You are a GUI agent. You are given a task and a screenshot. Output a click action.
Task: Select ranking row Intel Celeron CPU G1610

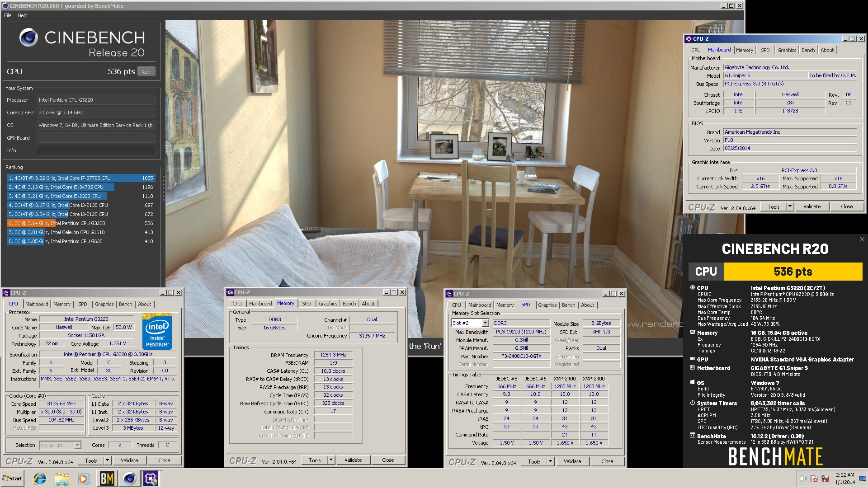[x=81, y=232]
